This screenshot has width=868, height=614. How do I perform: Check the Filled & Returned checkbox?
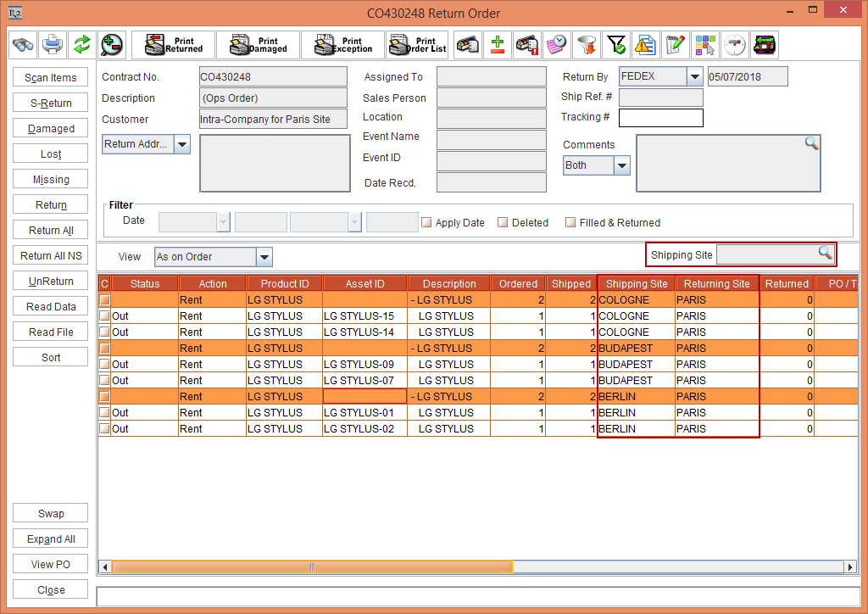[x=570, y=223]
